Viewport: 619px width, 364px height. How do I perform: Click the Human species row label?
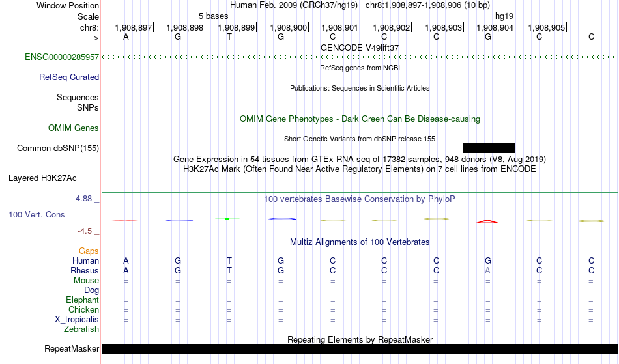tap(85, 261)
